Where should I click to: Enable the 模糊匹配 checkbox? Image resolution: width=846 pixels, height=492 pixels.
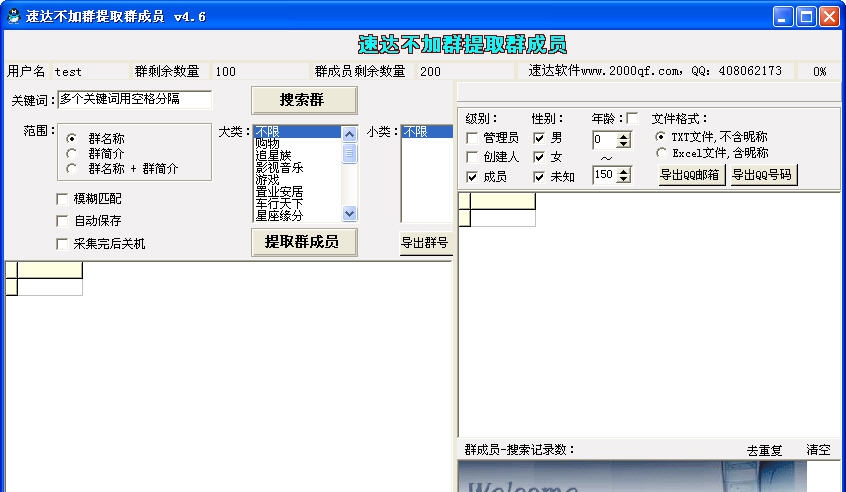pos(62,199)
